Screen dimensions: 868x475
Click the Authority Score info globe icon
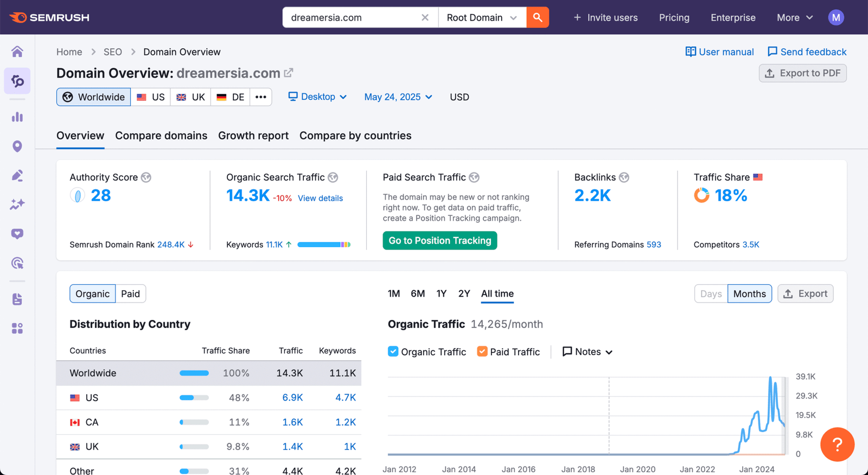pos(146,177)
